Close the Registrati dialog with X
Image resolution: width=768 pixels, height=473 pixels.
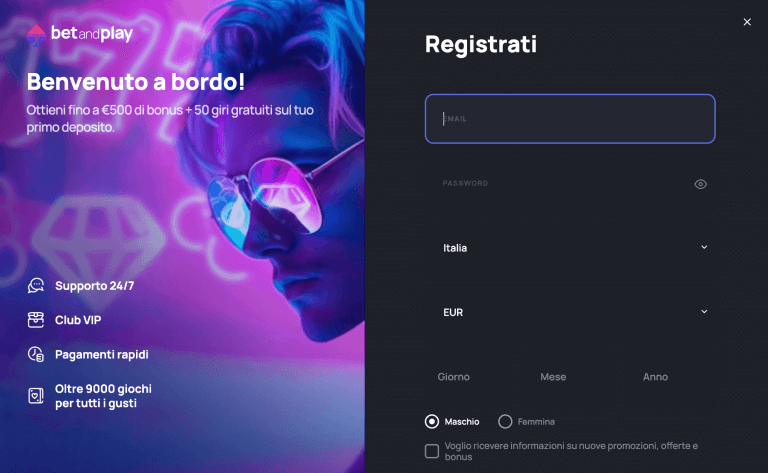(747, 22)
